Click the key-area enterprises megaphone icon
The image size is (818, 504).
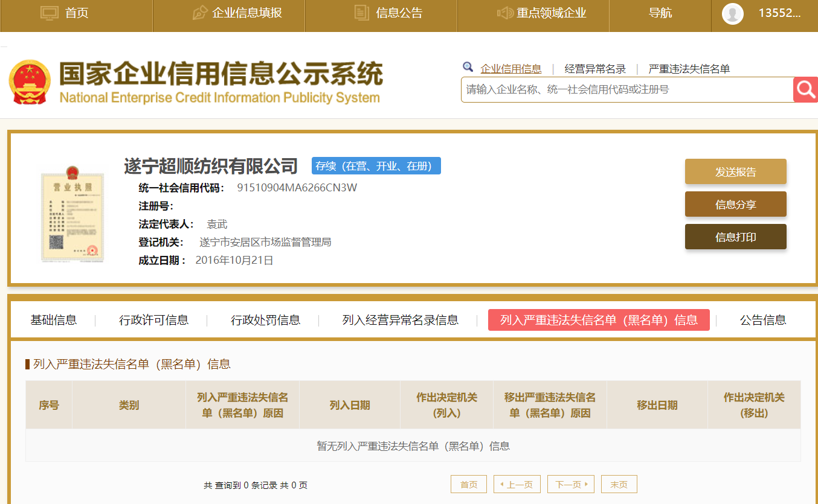pos(504,13)
